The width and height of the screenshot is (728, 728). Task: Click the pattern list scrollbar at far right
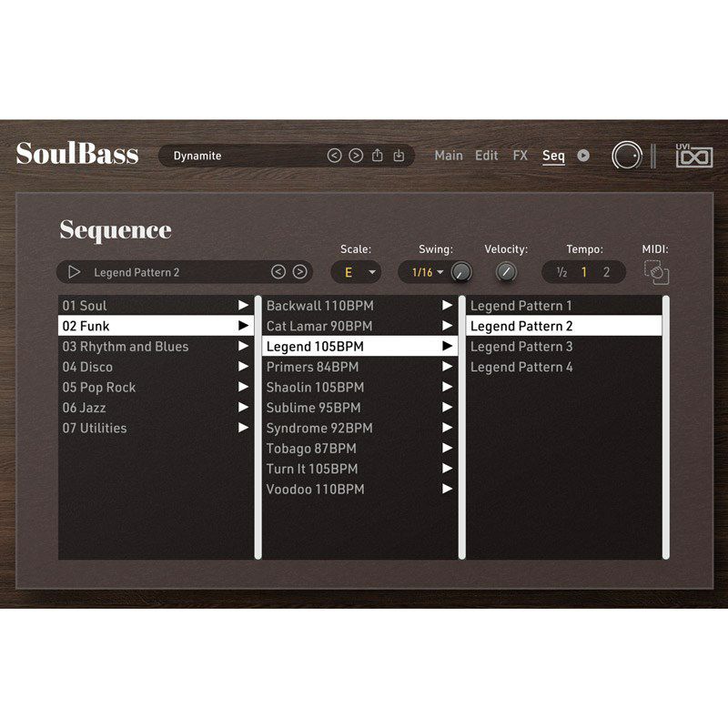click(x=666, y=427)
